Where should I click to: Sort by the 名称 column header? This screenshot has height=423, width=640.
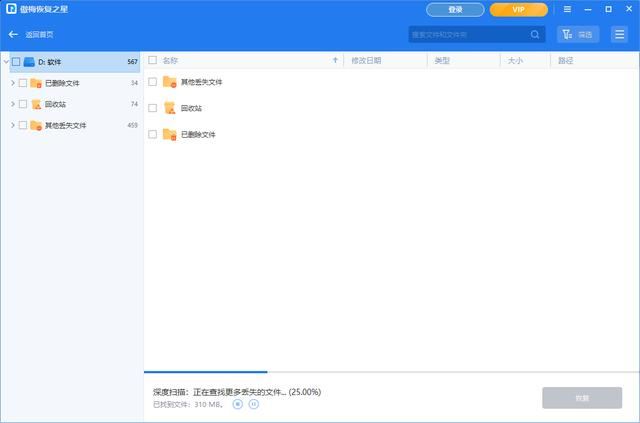coord(244,60)
